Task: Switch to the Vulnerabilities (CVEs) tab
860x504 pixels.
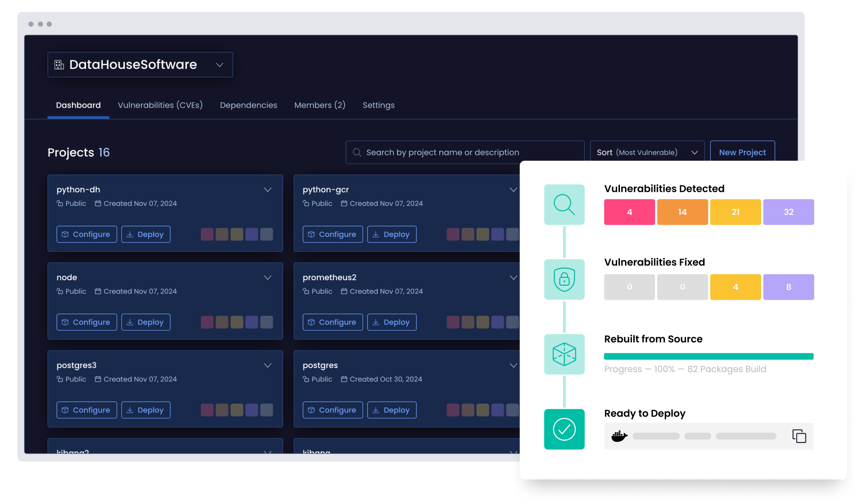Action: [x=160, y=105]
